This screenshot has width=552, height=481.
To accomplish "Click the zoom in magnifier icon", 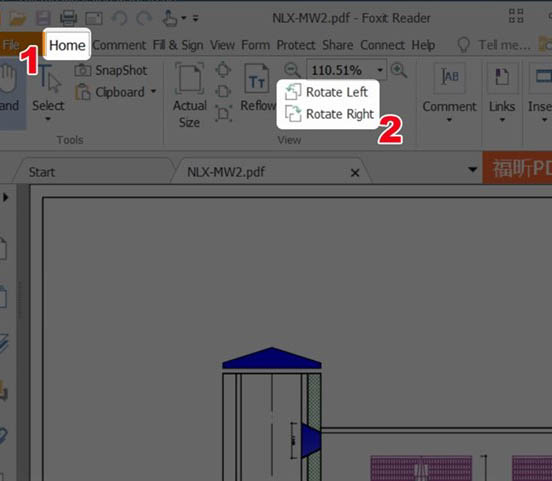I will (x=399, y=70).
